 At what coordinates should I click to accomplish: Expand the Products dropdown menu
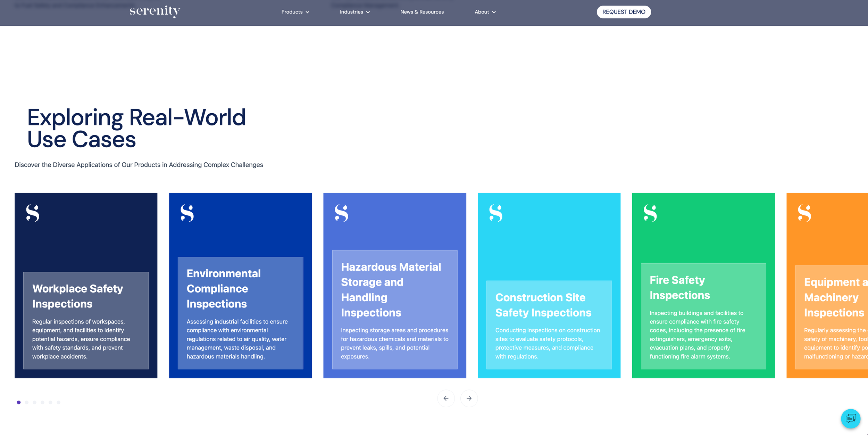click(x=295, y=12)
